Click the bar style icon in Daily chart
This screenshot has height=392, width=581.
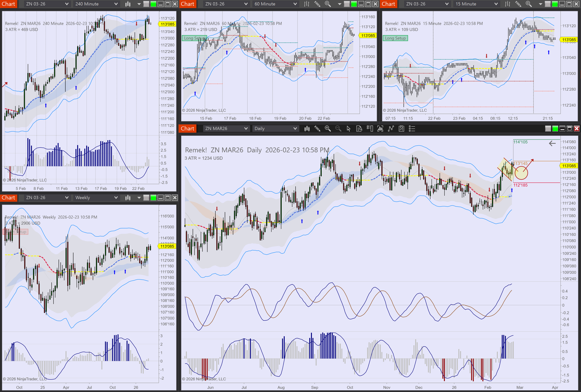coord(307,129)
